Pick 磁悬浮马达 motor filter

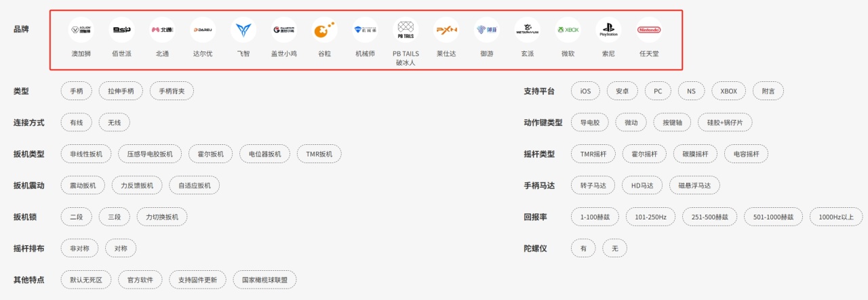694,186
